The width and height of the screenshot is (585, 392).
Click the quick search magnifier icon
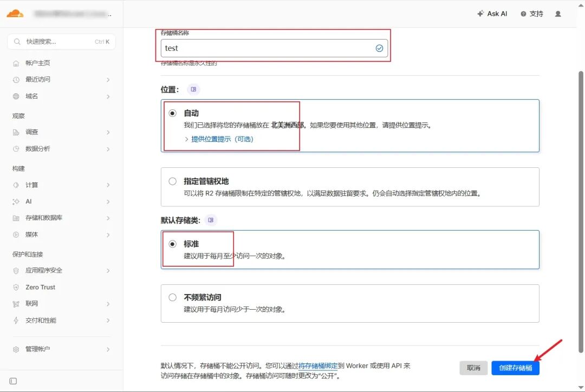(x=17, y=41)
